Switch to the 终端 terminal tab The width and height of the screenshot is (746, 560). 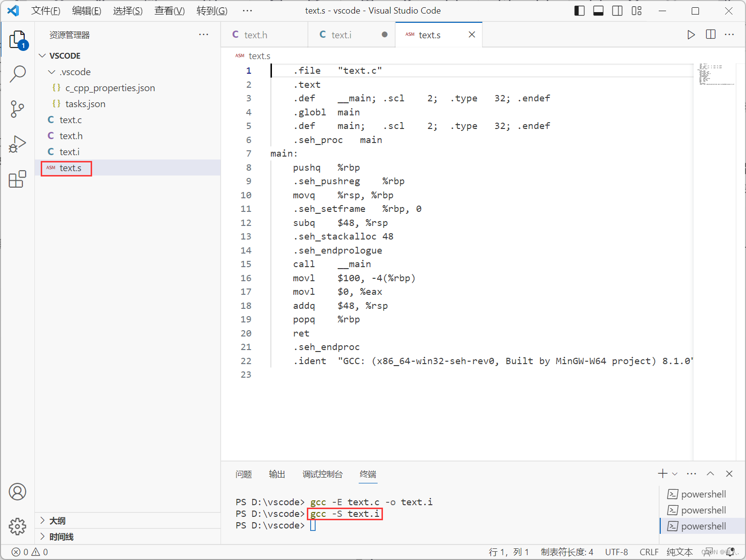368,474
